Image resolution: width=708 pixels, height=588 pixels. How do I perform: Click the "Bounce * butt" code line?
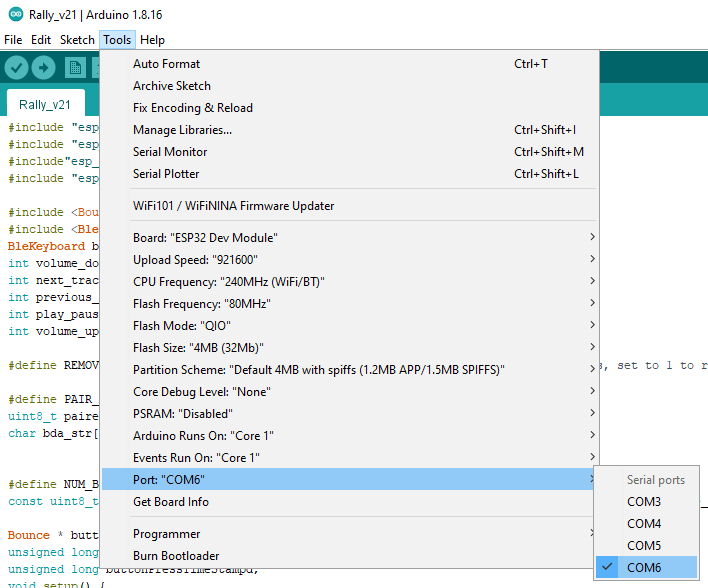[x=53, y=535]
